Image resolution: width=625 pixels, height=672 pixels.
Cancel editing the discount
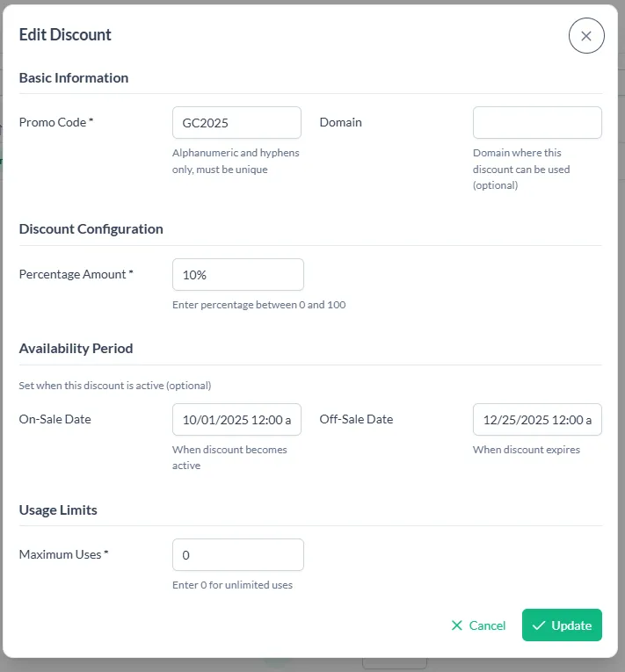[478, 625]
